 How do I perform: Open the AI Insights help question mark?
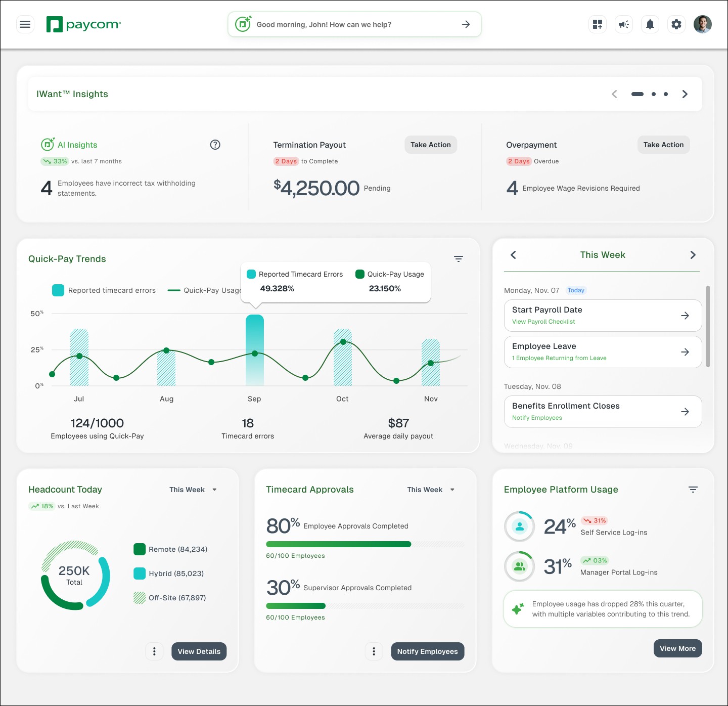(215, 145)
